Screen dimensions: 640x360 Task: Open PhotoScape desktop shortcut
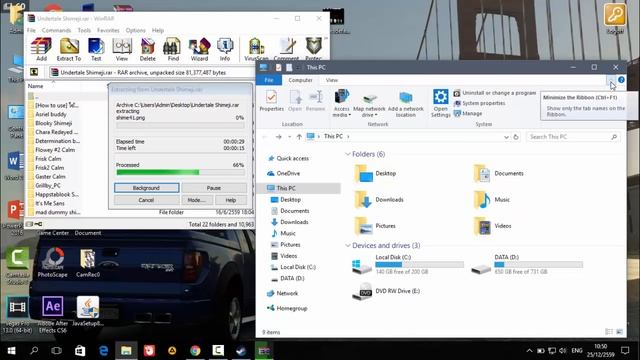click(x=53, y=263)
